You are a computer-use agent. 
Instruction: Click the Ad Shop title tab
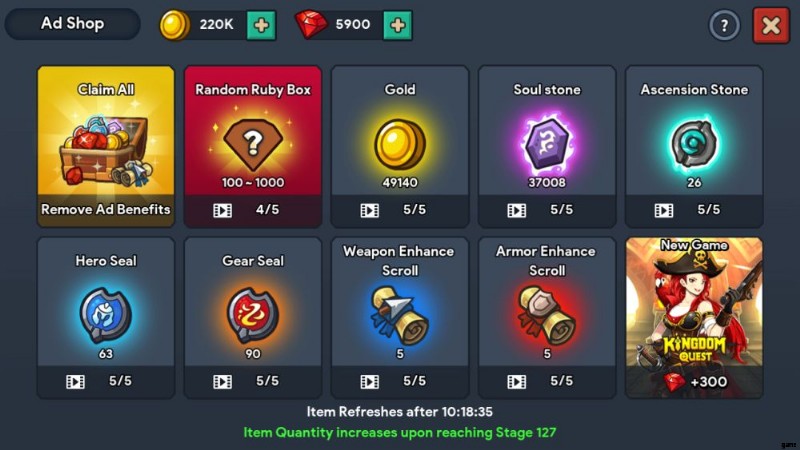click(72, 23)
